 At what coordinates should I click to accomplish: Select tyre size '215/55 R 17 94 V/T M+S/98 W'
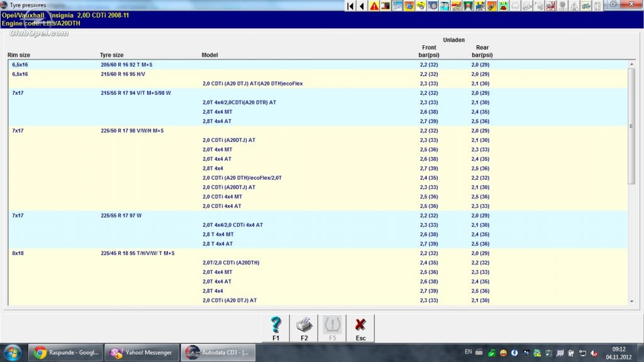(136, 93)
